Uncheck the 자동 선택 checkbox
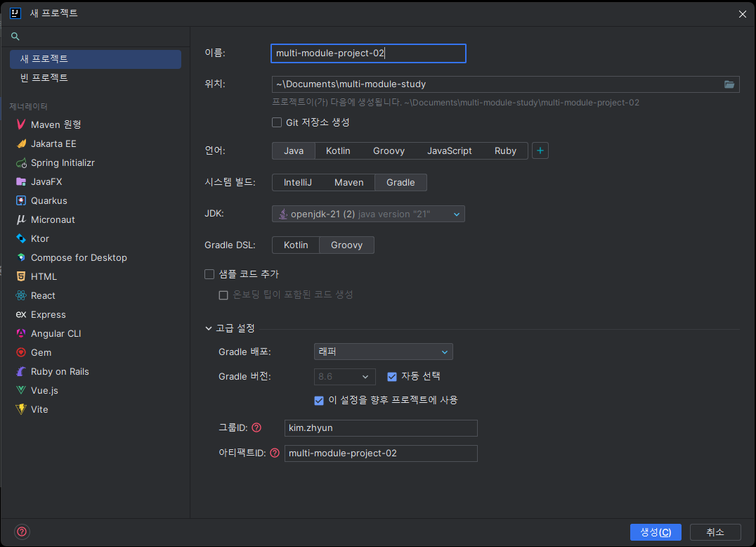 click(x=392, y=377)
